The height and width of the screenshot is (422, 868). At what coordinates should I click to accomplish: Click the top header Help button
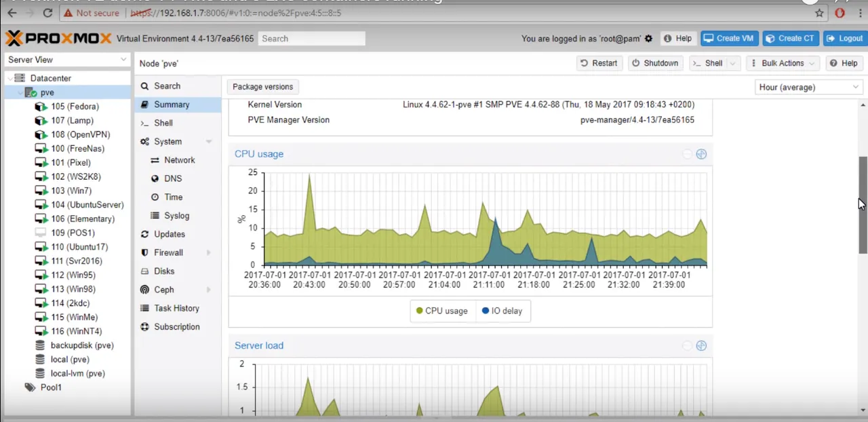tap(677, 39)
